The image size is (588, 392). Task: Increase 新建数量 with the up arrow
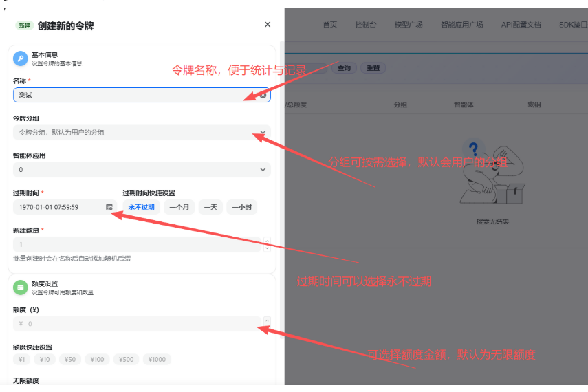coord(267,241)
